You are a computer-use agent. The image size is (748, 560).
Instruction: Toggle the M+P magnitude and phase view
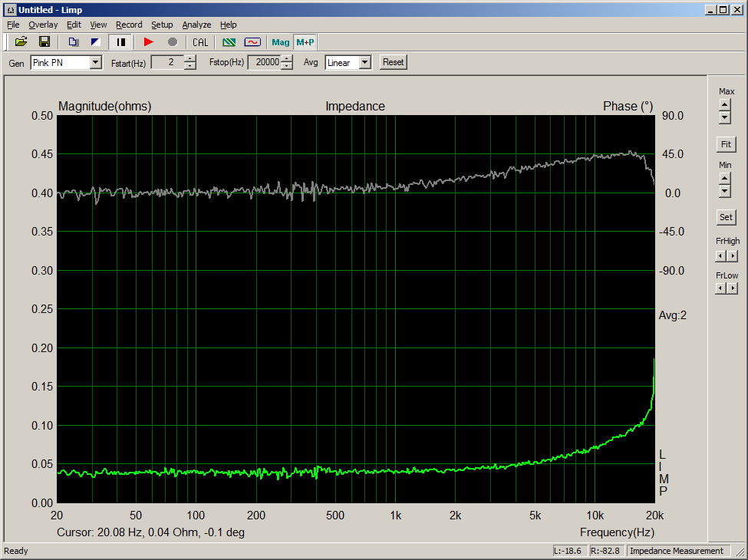pyautogui.click(x=305, y=42)
